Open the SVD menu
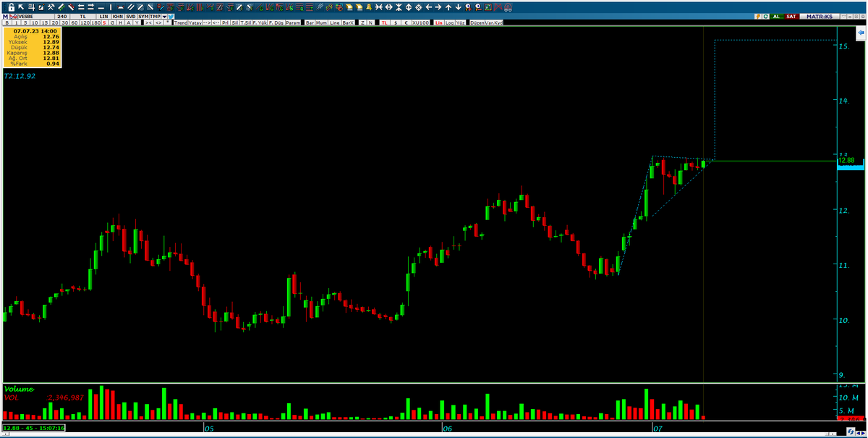 (131, 17)
